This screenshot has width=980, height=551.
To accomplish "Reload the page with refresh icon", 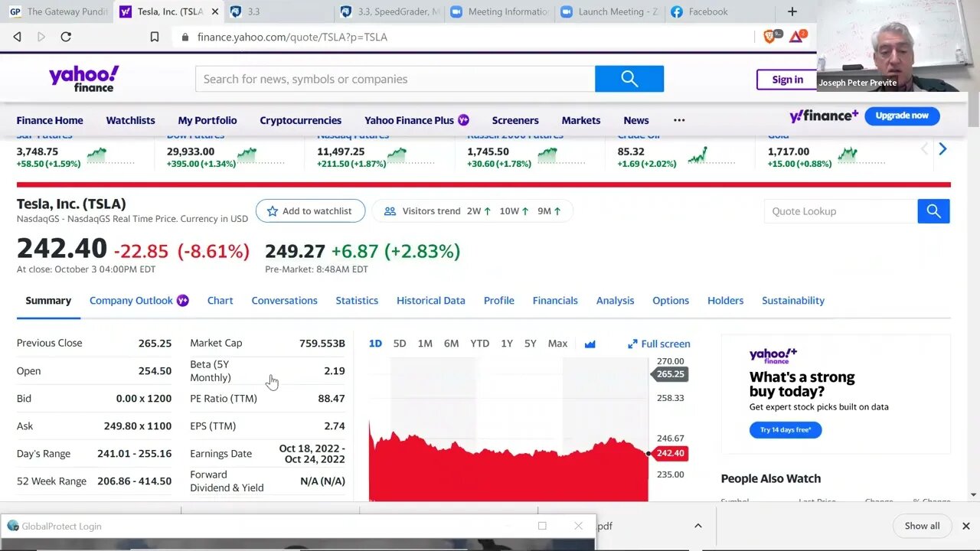I will coord(66,37).
